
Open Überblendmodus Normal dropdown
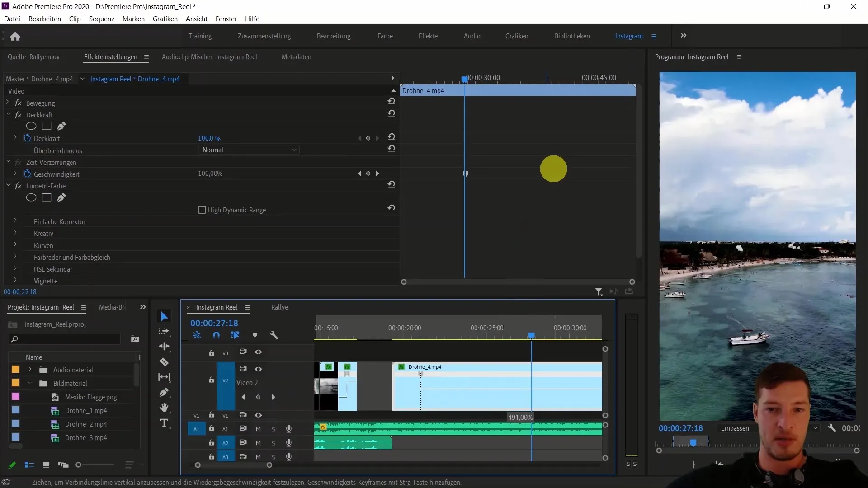[249, 150]
